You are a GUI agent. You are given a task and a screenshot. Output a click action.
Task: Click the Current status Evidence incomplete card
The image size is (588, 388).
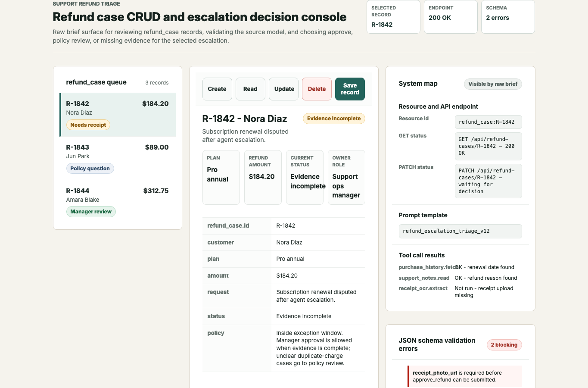click(305, 177)
